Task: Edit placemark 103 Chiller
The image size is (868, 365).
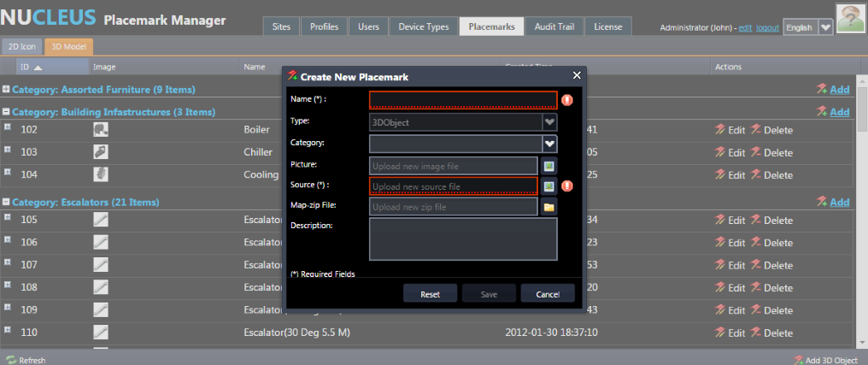Action: pyautogui.click(x=730, y=153)
